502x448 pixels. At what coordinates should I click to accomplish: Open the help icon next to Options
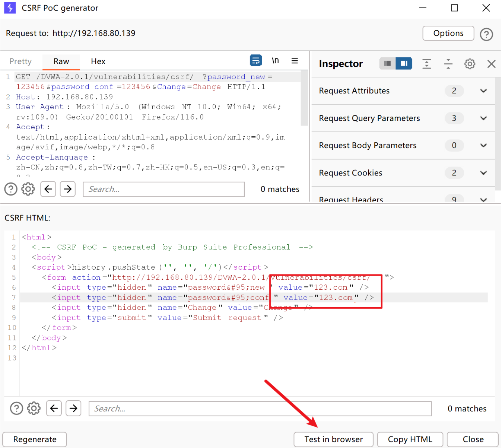click(486, 34)
